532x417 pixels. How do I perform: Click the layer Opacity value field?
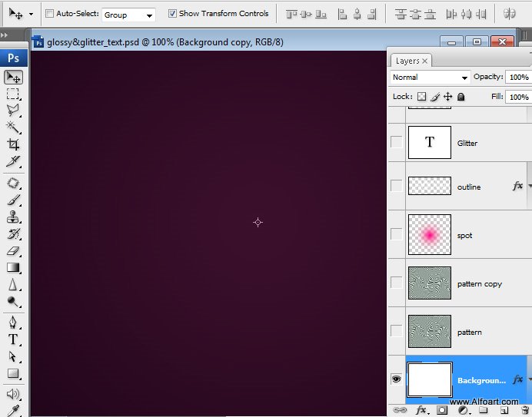click(518, 78)
